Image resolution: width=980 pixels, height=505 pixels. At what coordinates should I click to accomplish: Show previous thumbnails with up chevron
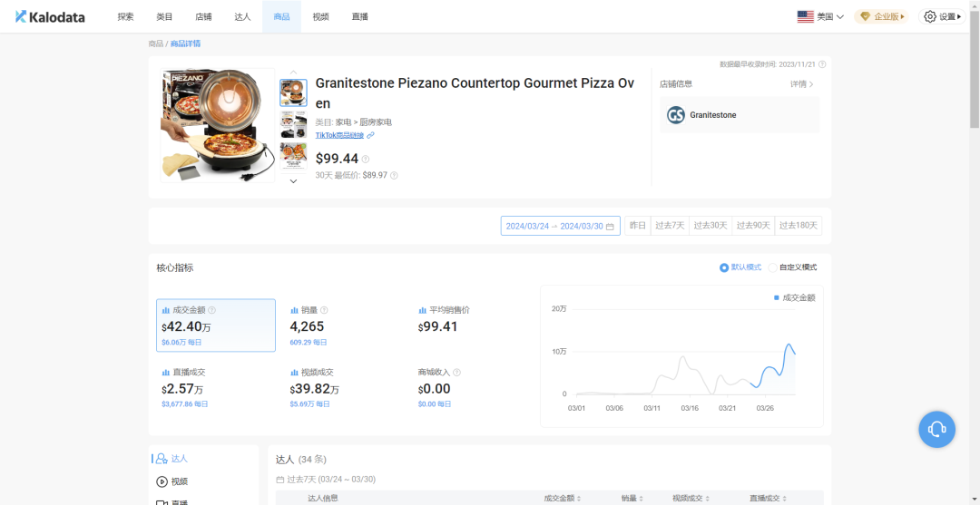[293, 72]
